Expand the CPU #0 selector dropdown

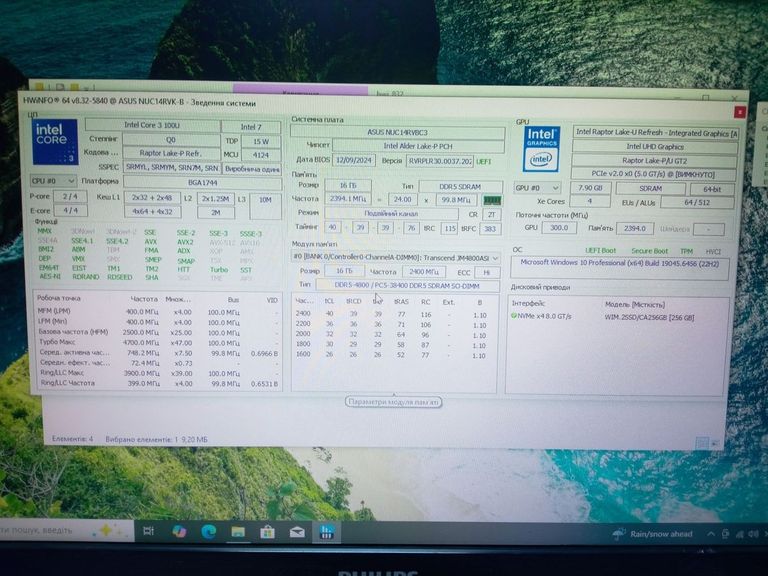coord(55,181)
